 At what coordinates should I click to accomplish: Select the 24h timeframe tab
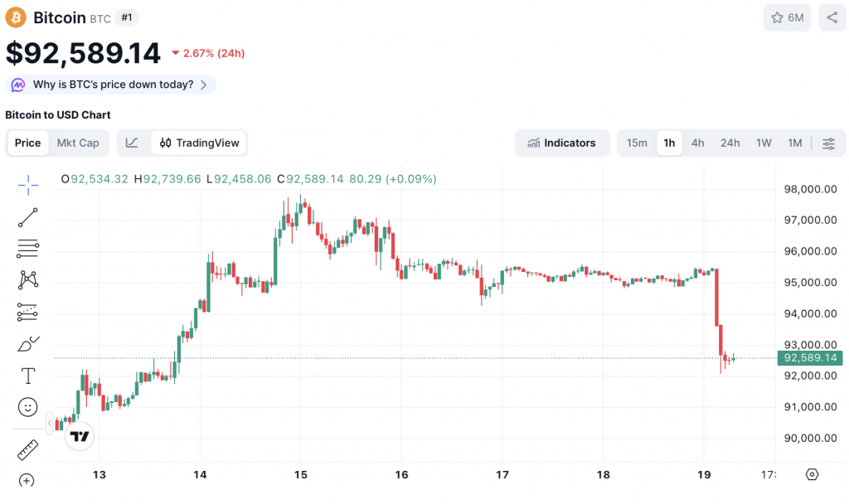(730, 143)
